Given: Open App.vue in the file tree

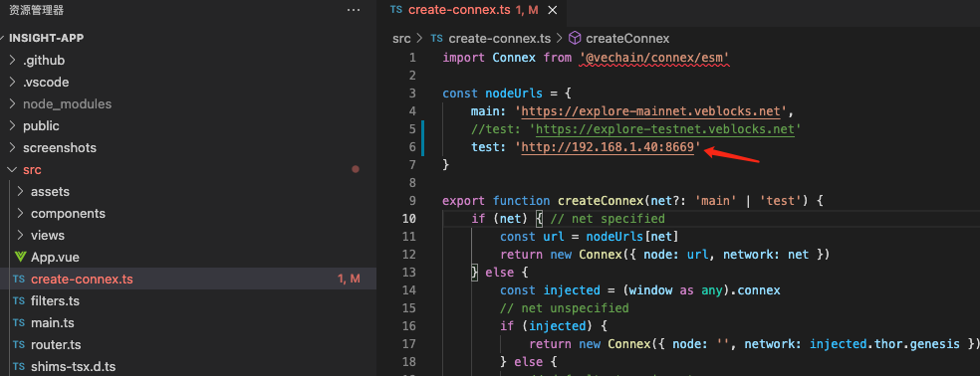Looking at the screenshot, I should pyautogui.click(x=55, y=258).
